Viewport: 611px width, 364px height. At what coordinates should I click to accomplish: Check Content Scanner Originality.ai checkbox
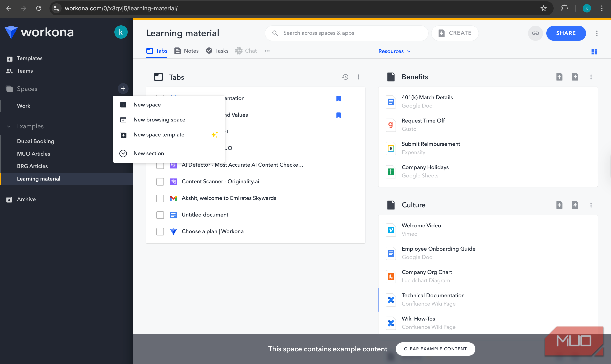(160, 182)
